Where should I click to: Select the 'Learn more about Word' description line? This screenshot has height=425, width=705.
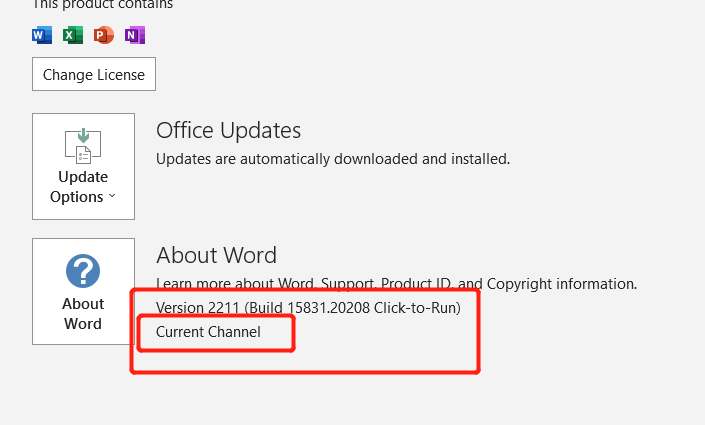(x=396, y=284)
